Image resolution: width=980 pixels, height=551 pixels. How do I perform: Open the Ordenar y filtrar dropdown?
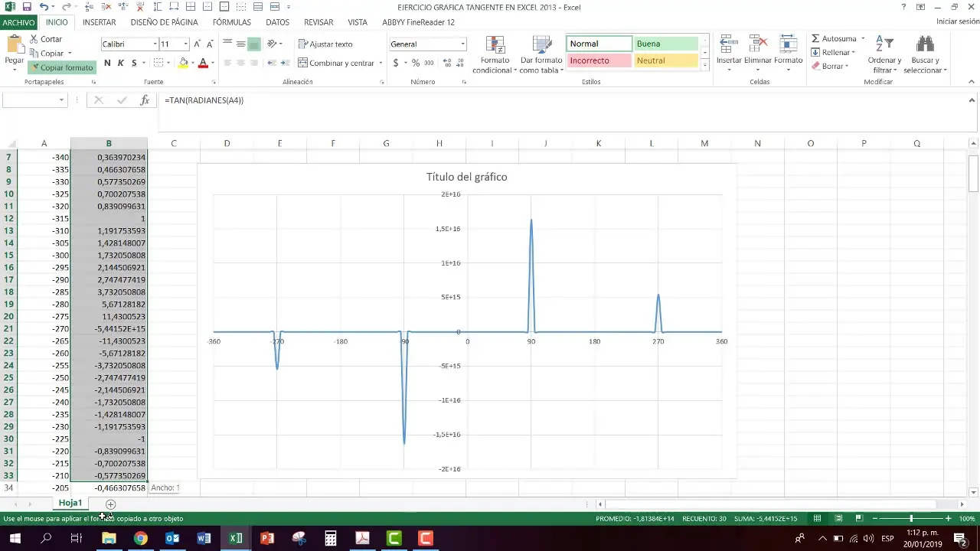(884, 52)
